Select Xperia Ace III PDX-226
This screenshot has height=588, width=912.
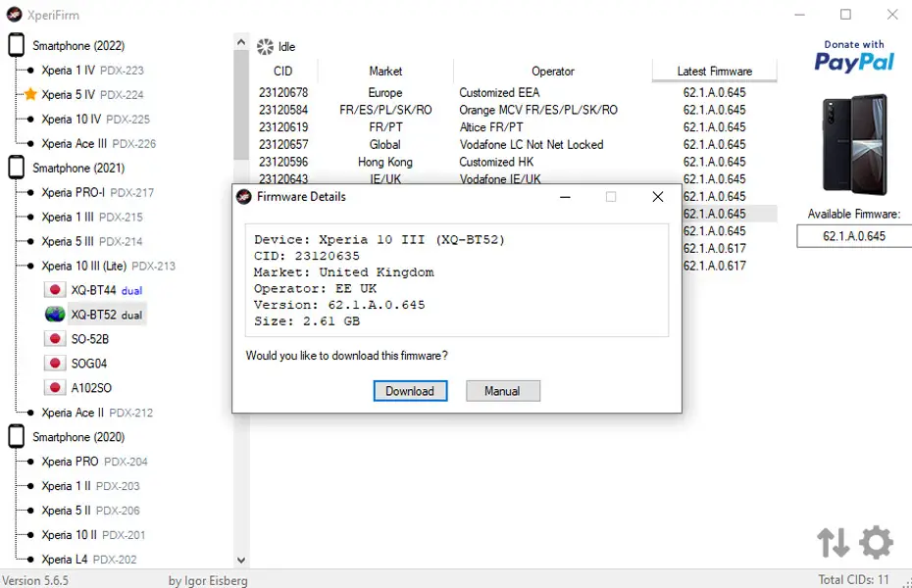coord(99,143)
